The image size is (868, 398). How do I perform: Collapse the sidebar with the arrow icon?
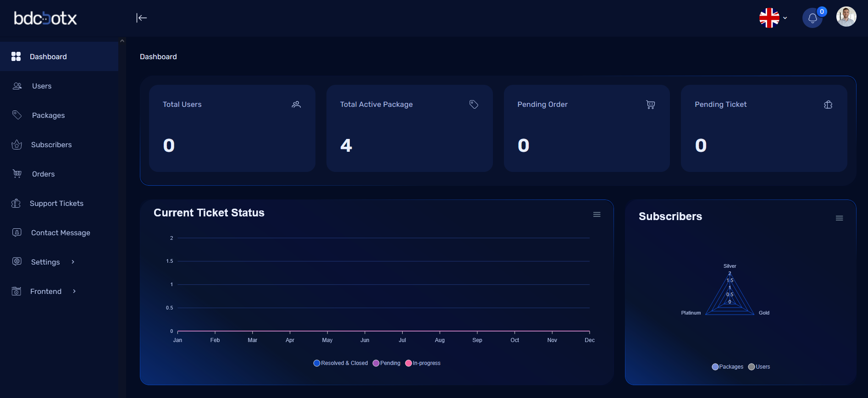pos(141,18)
